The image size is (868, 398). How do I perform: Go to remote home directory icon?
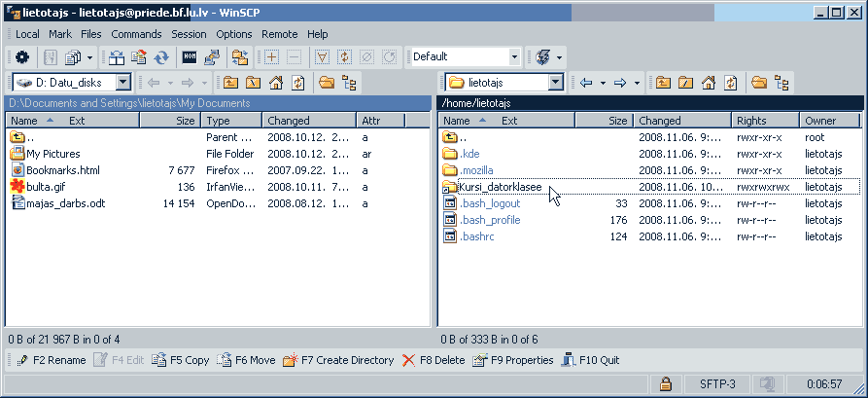coord(708,83)
